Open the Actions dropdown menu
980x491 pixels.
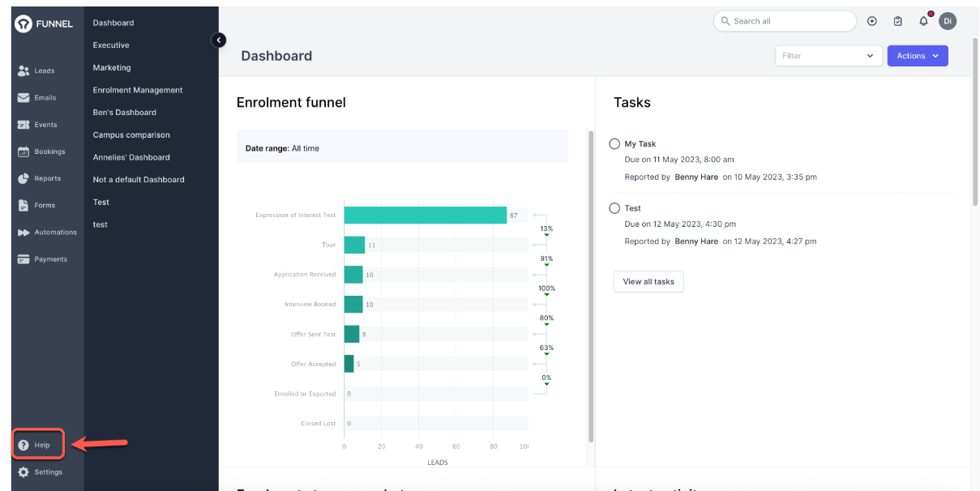click(918, 55)
